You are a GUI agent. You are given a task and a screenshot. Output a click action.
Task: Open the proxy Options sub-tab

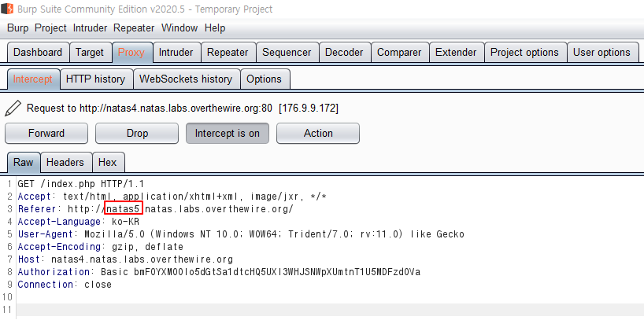coord(264,79)
